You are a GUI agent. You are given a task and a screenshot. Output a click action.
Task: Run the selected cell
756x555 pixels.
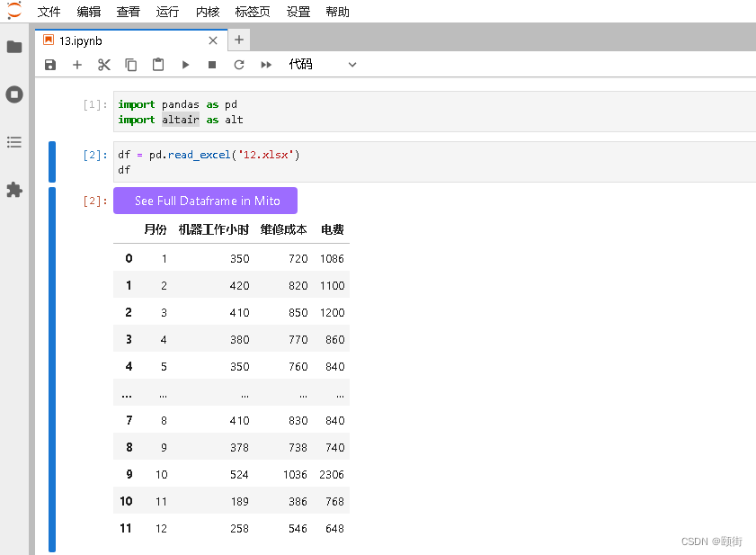coord(185,65)
